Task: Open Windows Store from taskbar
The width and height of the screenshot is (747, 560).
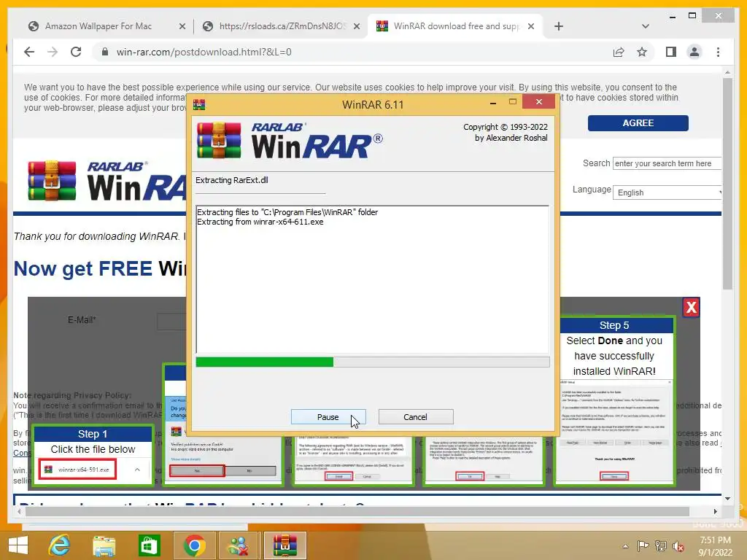Action: pyautogui.click(x=149, y=545)
